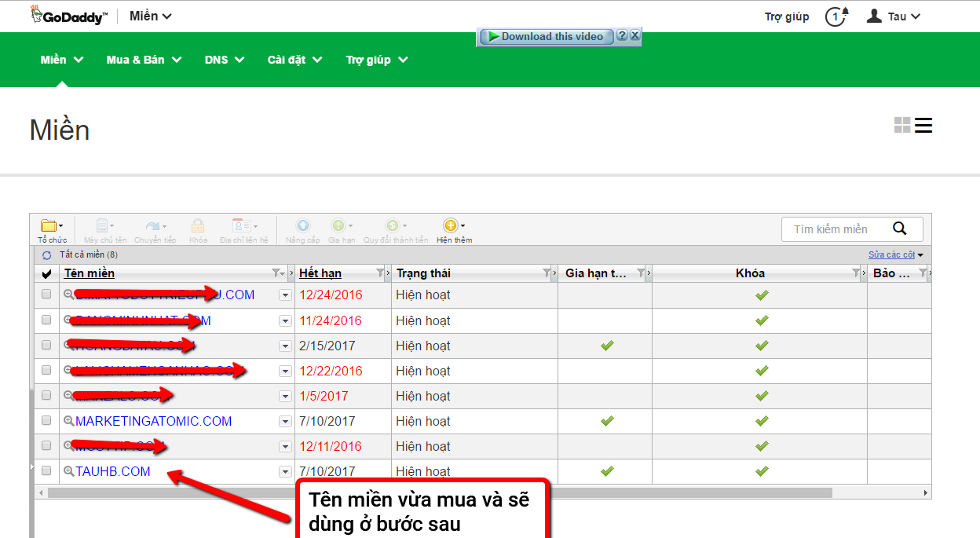Screen dimensions: 980x538
Task: Open the notifications bell icon
Action: coord(836,16)
